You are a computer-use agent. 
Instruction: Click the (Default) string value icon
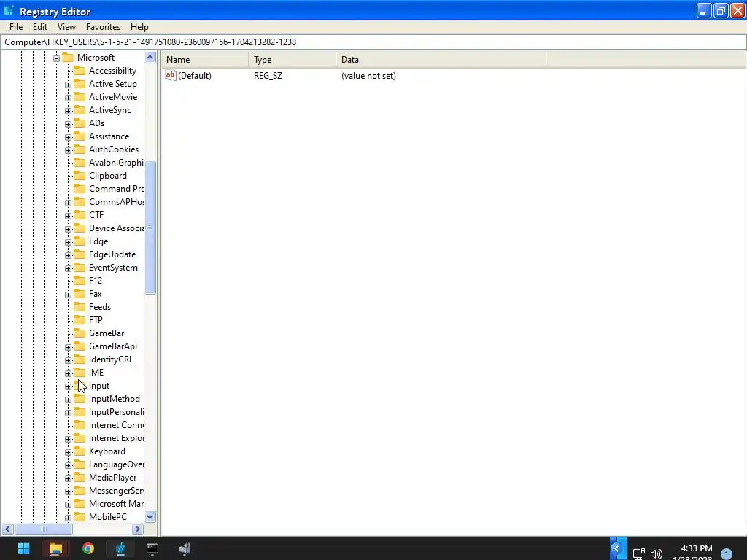pyautogui.click(x=171, y=75)
